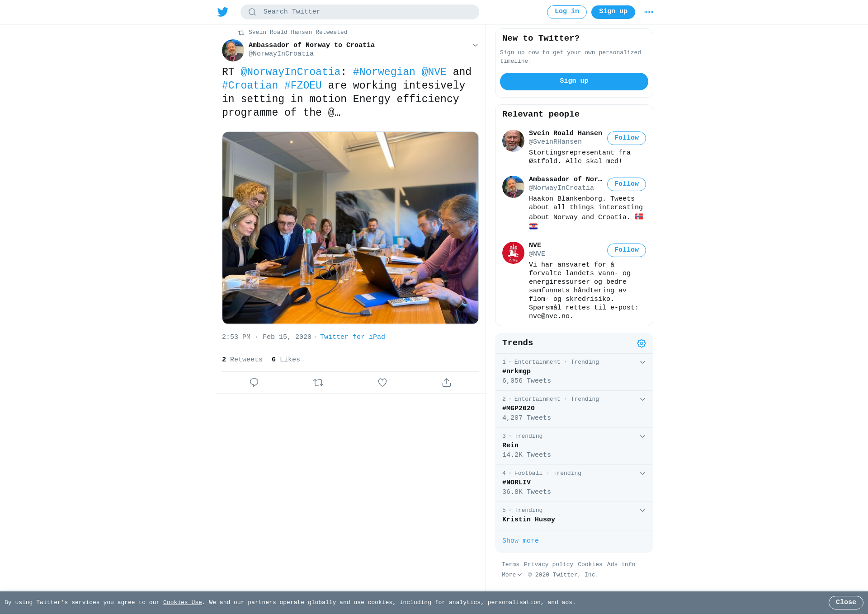Share the tweet using the share icon

[x=447, y=383]
